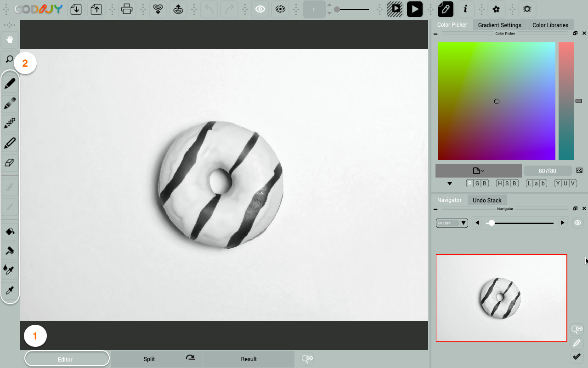Select the Hand pan tool
The image size is (588, 368).
click(10, 40)
